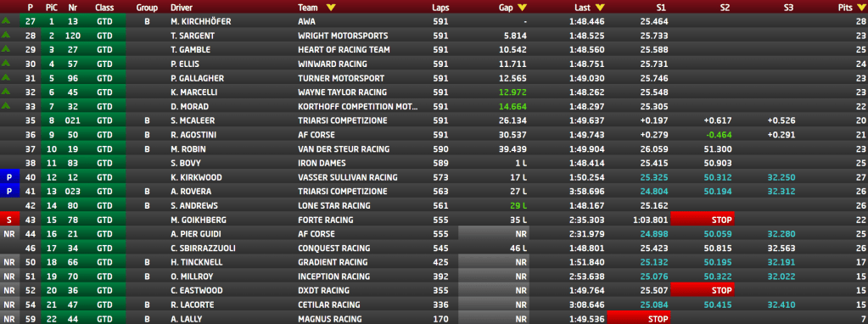Click the S2 sector column header
868x324 pixels.
[x=725, y=8]
